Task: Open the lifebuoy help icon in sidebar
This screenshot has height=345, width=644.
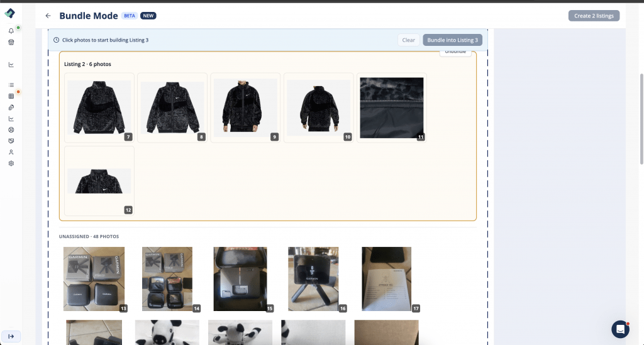Action: (x=11, y=129)
